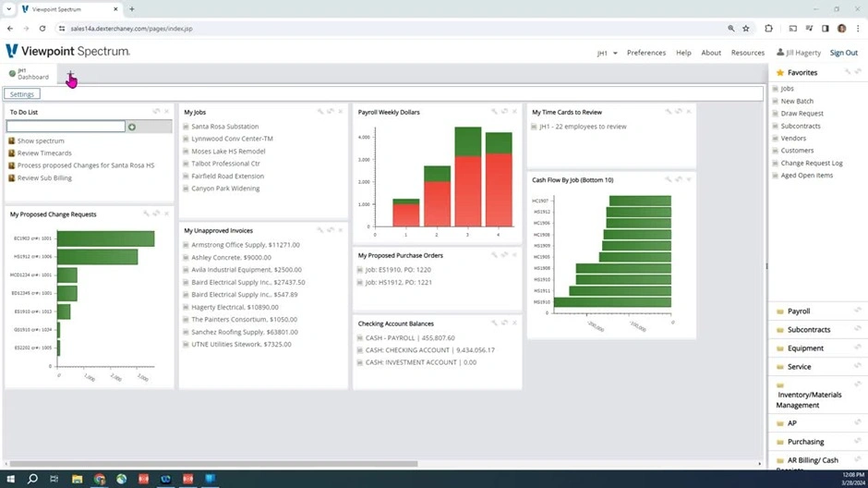Expand the Payroll menu section

click(x=798, y=311)
